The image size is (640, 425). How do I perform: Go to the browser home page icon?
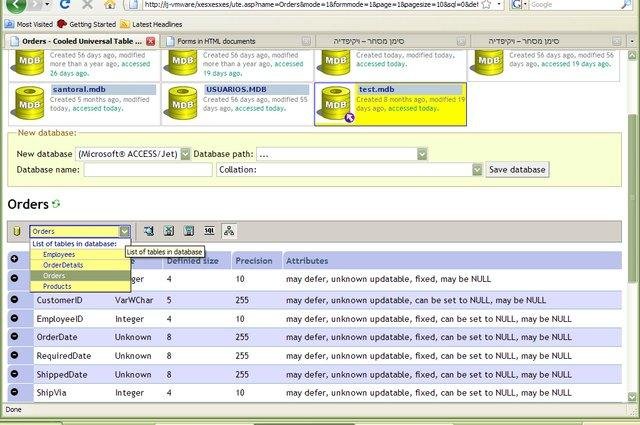[x=109, y=5]
